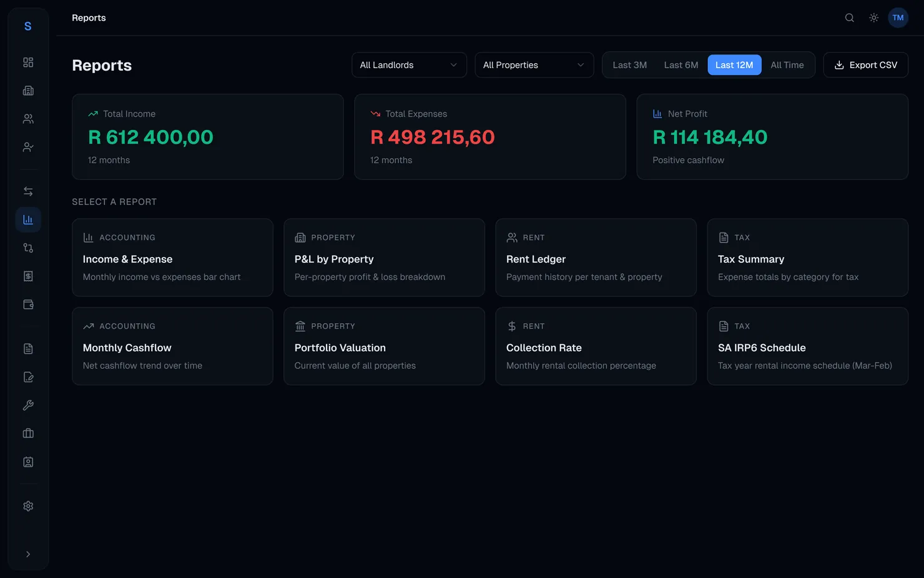Open settings via the sidebar gear icon
Viewport: 924px width, 578px height.
(x=28, y=506)
